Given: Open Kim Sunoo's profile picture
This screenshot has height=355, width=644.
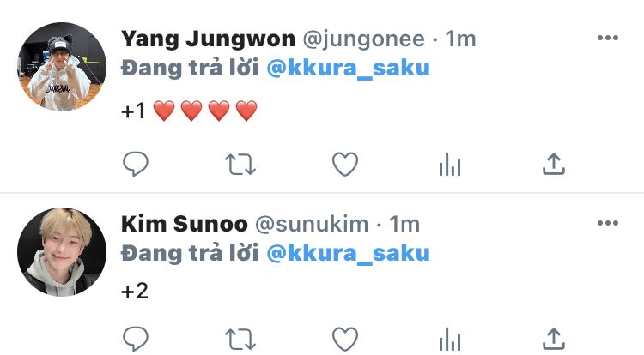Looking at the screenshot, I should click(x=62, y=252).
